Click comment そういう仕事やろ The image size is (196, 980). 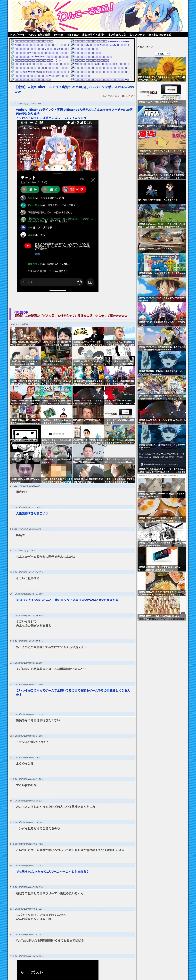coord(27,578)
